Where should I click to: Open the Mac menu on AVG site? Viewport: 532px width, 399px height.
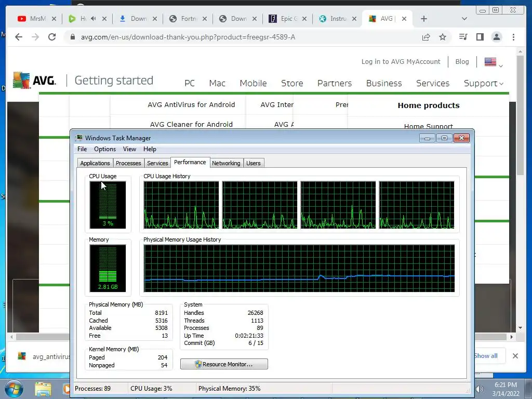(217, 84)
